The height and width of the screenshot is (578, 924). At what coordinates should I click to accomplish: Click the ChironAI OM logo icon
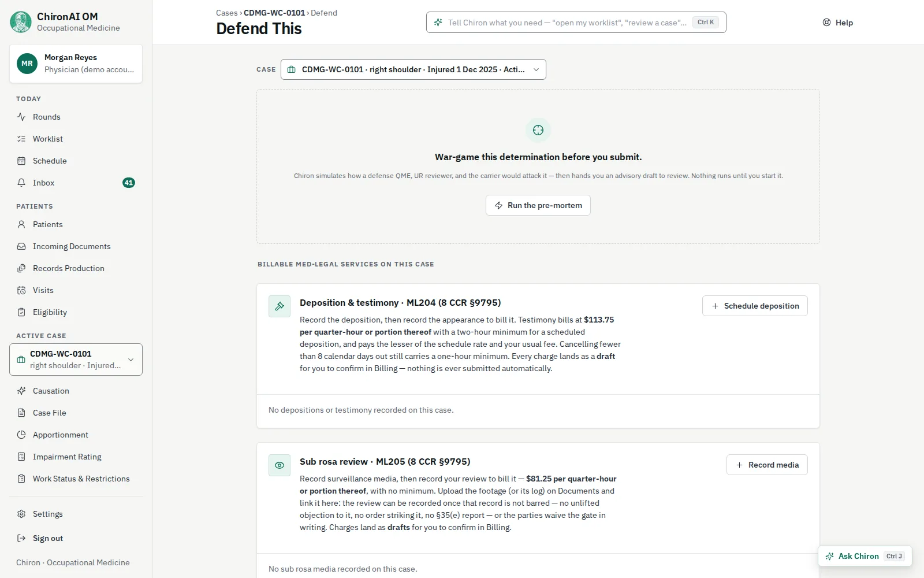[21, 22]
